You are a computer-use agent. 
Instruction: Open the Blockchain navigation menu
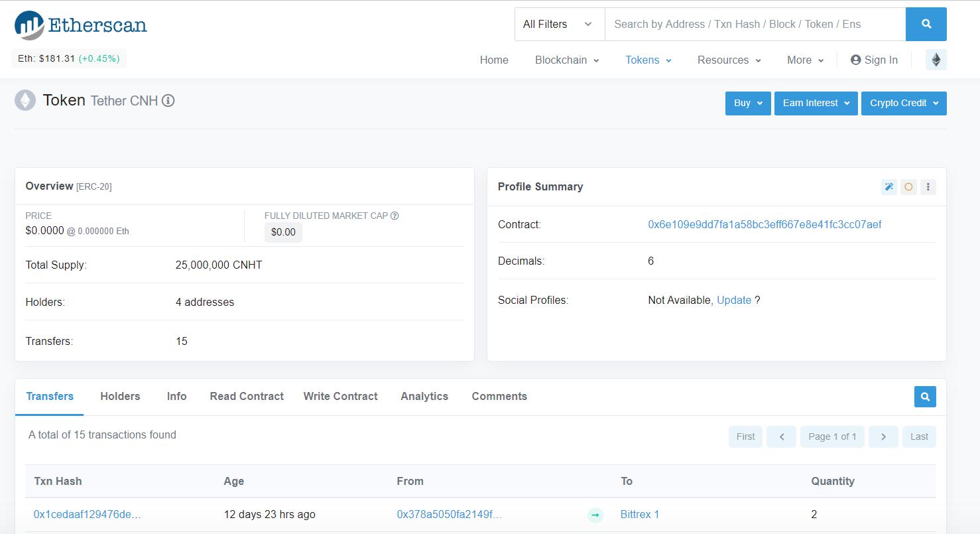(x=567, y=60)
